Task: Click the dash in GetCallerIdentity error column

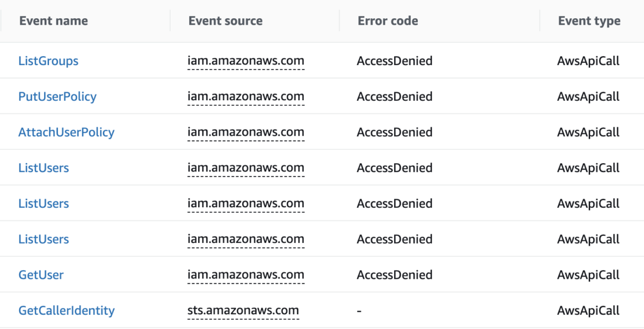Action: (359, 310)
